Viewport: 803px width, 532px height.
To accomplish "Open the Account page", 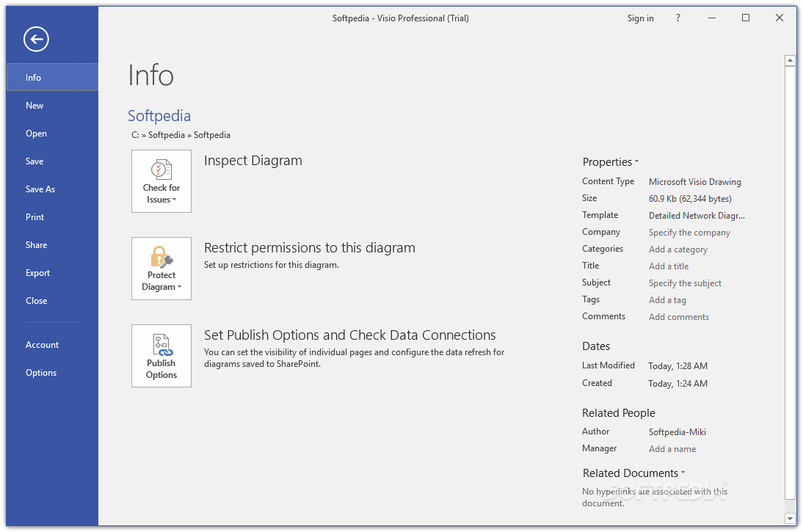I will (52, 345).
